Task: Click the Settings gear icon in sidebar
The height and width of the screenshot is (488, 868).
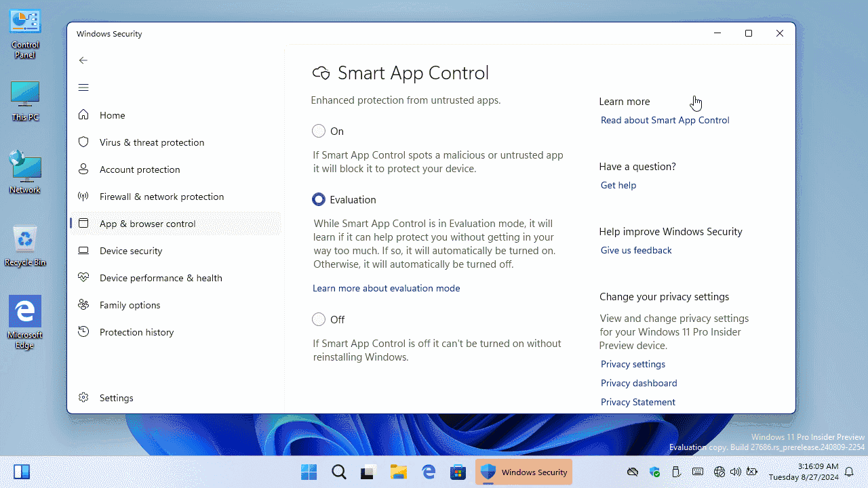Action: click(x=83, y=397)
